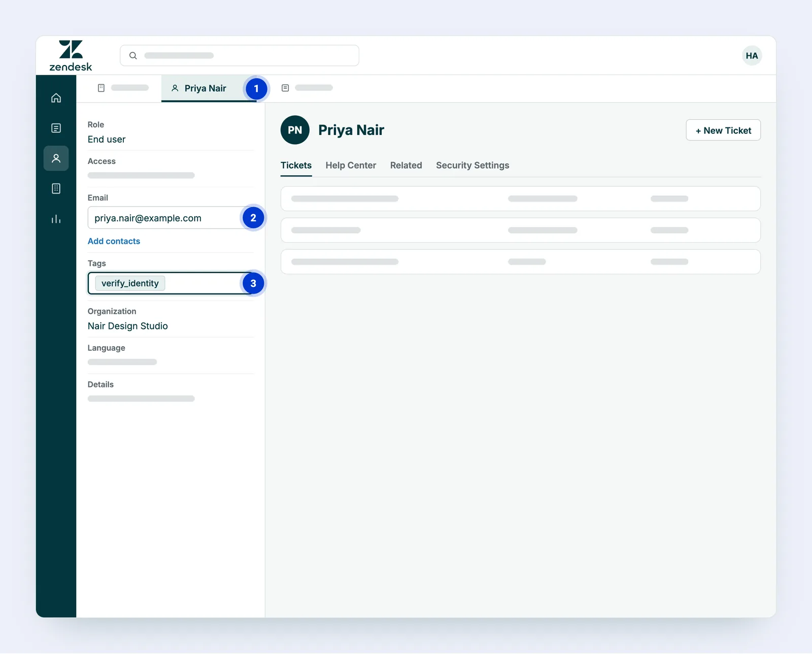This screenshot has width=812, height=654.
Task: Click the Add contacts link
Action: coord(114,241)
